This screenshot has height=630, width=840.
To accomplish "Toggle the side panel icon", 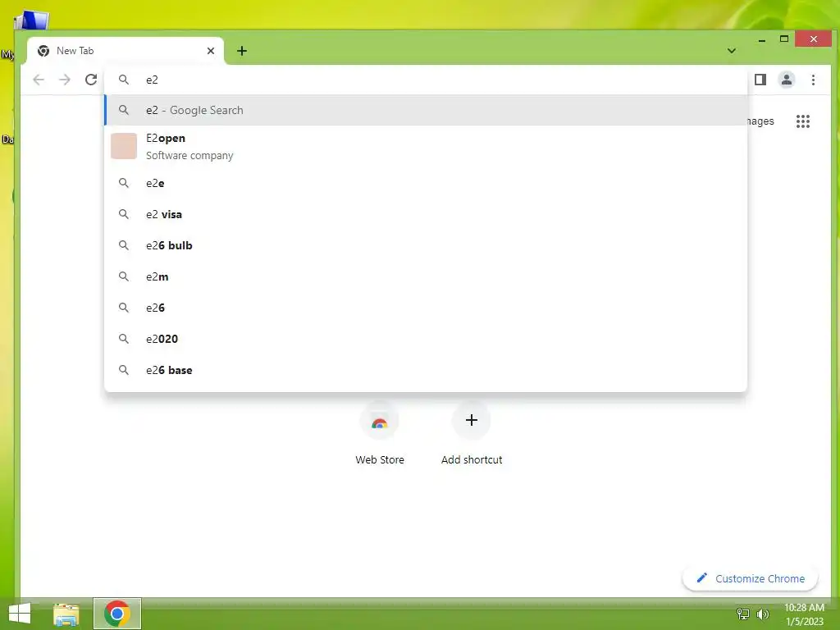I will pos(760,80).
